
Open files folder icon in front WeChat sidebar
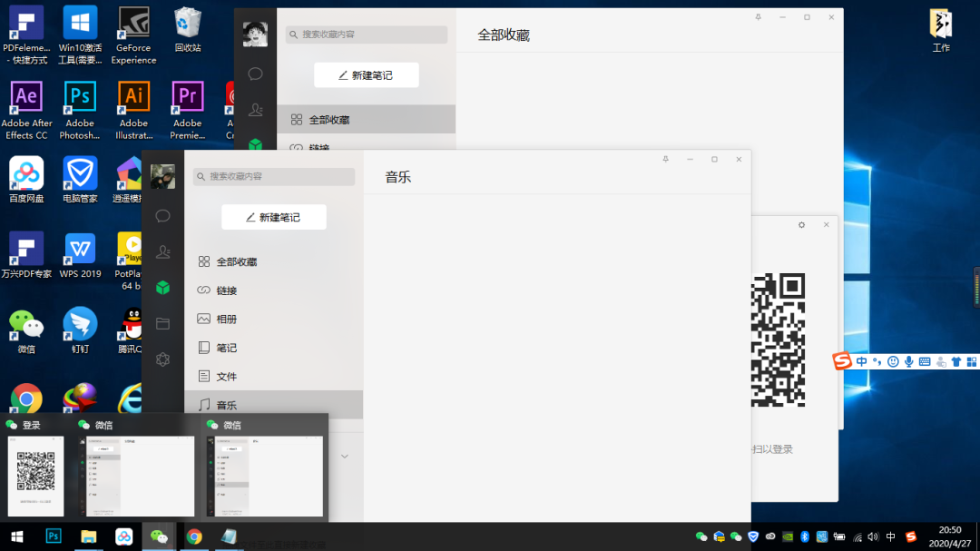pyautogui.click(x=162, y=323)
